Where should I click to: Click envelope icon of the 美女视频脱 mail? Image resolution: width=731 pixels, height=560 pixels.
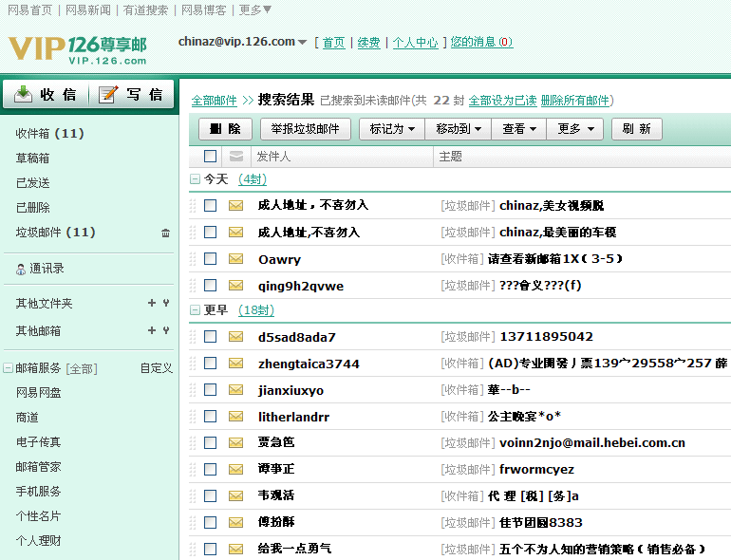[235, 206]
